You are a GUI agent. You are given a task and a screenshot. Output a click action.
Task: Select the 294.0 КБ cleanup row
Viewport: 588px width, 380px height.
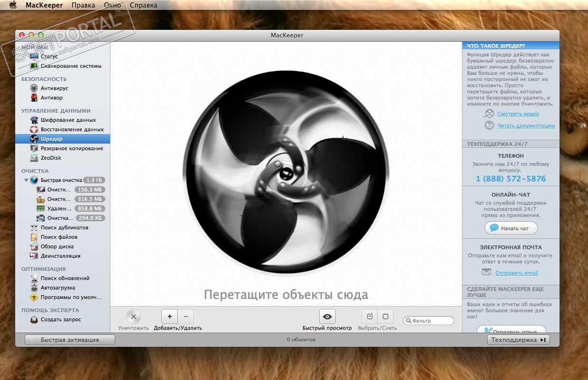coord(63,218)
